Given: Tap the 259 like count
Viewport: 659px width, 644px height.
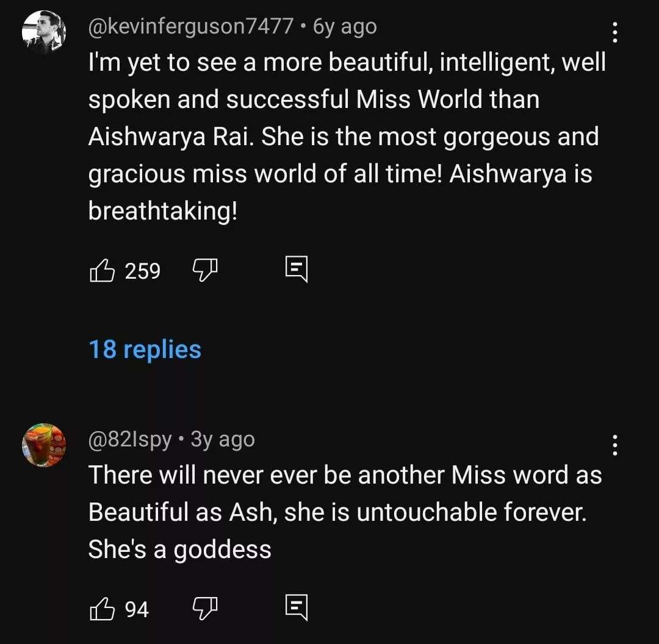Looking at the screenshot, I should [142, 270].
